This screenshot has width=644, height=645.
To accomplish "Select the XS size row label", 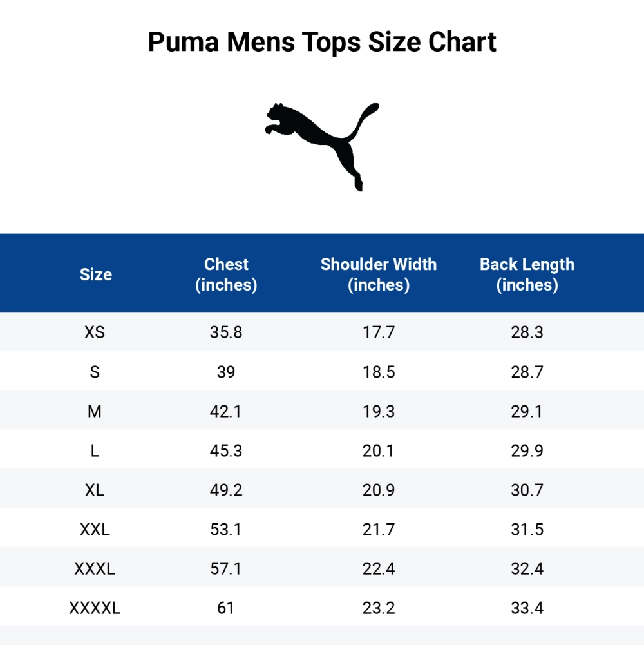I will tap(95, 332).
